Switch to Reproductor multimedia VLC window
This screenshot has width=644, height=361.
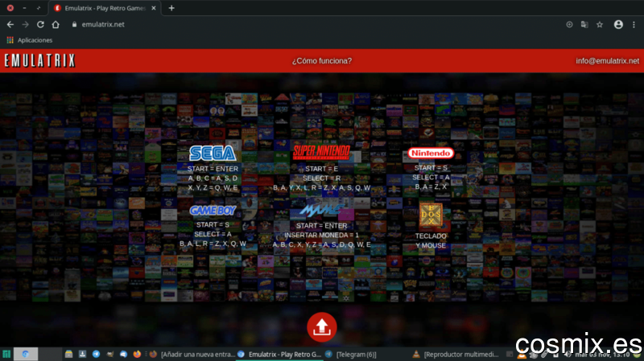point(455,355)
